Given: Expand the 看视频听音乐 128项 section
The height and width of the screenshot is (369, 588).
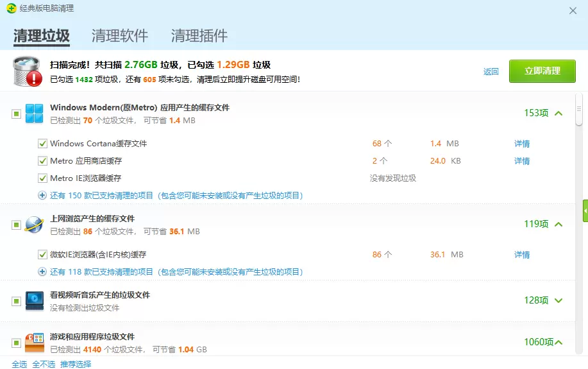Looking at the screenshot, I should (x=558, y=300).
